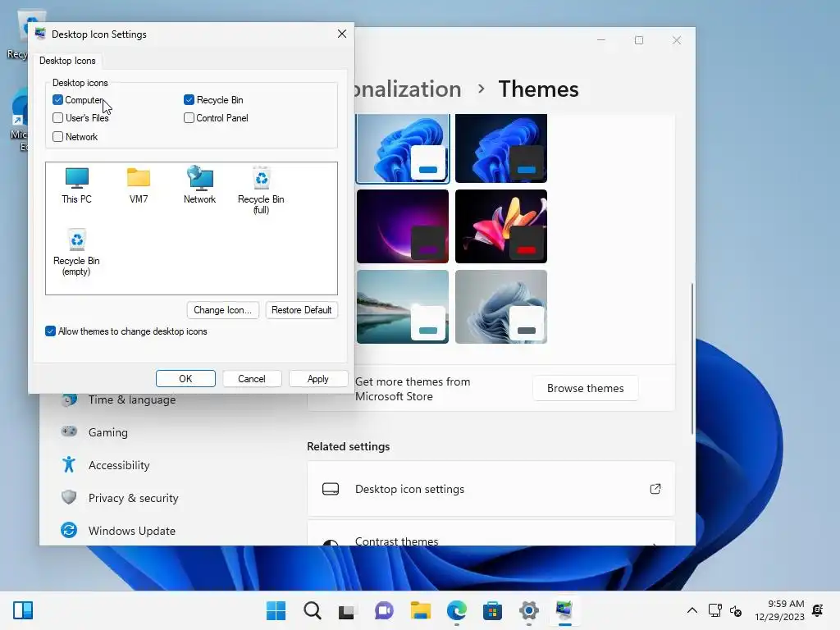Choose the gray Flow theme

pyautogui.click(x=501, y=307)
